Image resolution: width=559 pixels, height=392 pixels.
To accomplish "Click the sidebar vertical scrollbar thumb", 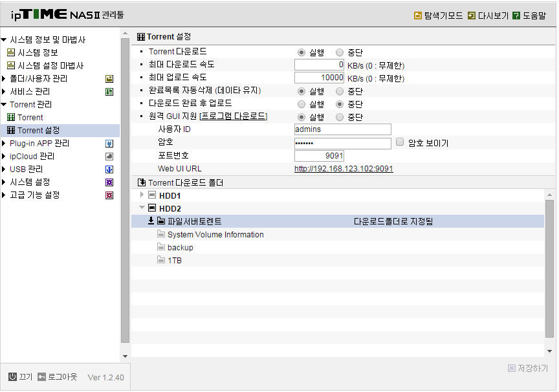I will coord(125,191).
